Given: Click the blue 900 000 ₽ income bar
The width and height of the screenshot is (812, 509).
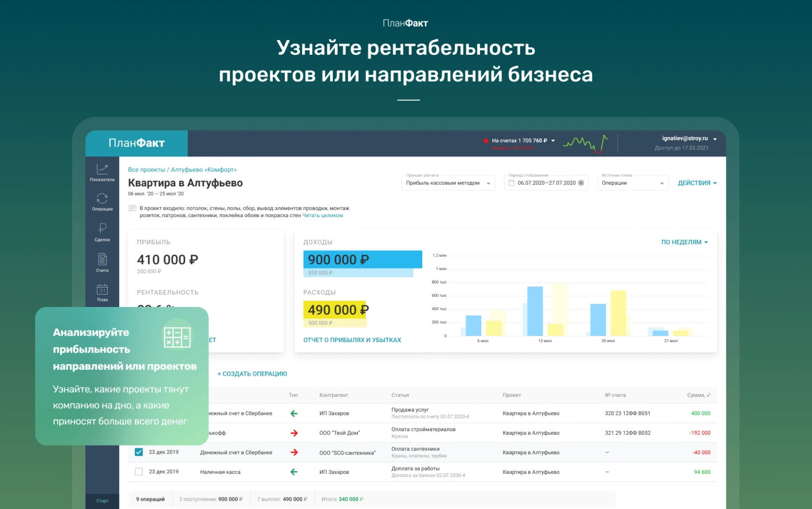Looking at the screenshot, I should point(362,259).
